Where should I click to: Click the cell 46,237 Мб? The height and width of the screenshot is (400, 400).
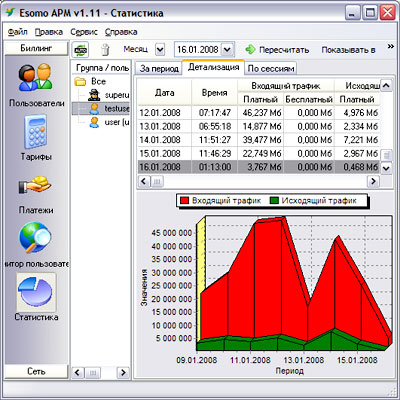pyautogui.click(x=262, y=113)
